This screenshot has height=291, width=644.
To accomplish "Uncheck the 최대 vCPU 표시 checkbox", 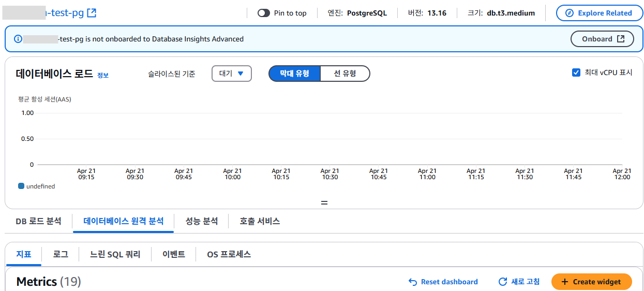I will pos(576,72).
